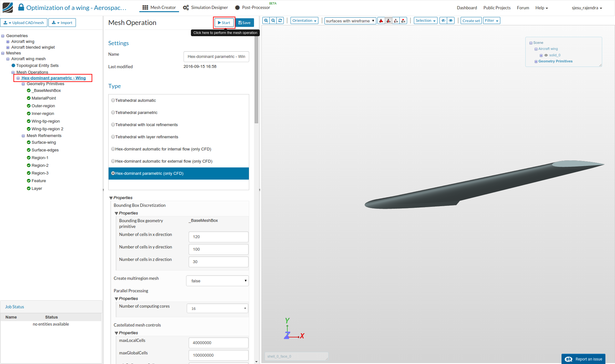
Task: Click the Save button
Action: pos(244,23)
